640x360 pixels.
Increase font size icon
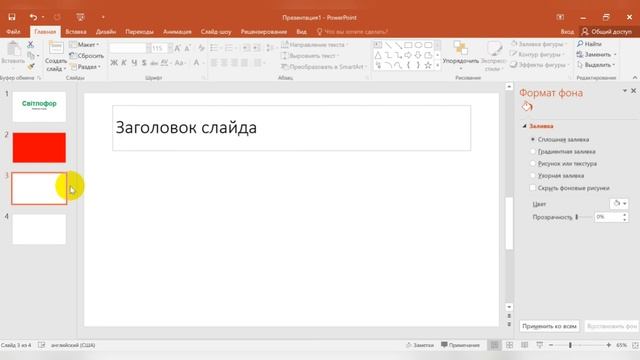178,48
